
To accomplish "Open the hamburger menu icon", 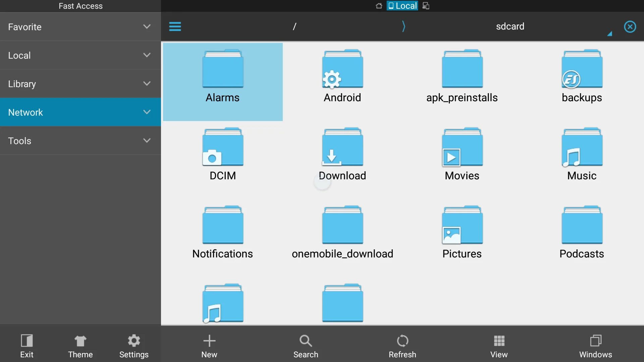I will coord(175,26).
